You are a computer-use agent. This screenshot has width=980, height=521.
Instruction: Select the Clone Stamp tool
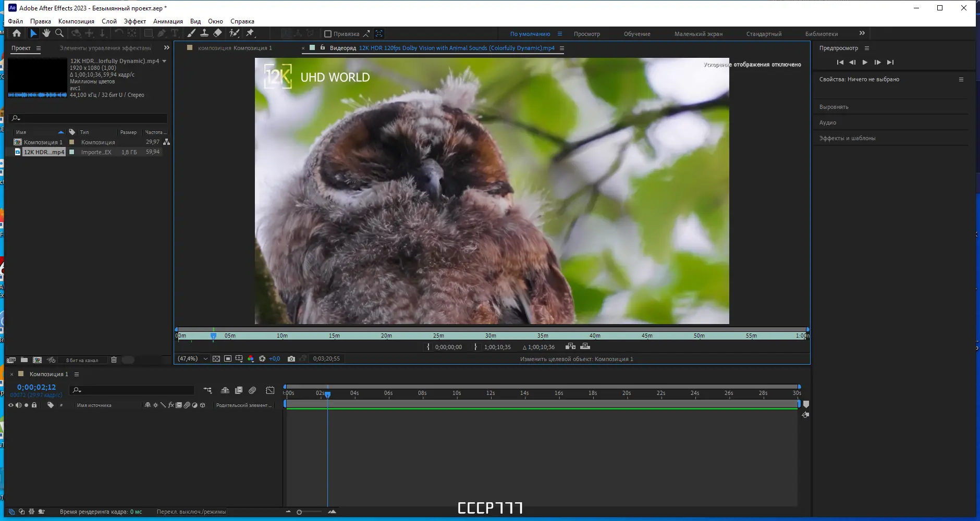pos(204,33)
